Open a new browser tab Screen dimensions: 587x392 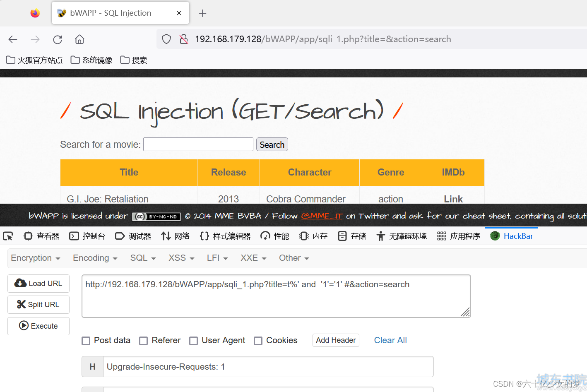point(202,13)
